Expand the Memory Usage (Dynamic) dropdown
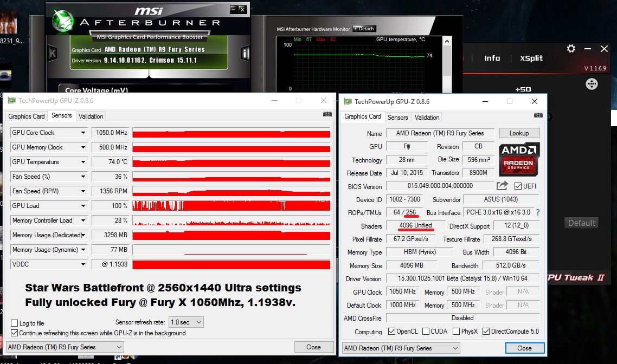Screen dimensions: 617x364 click(x=83, y=250)
